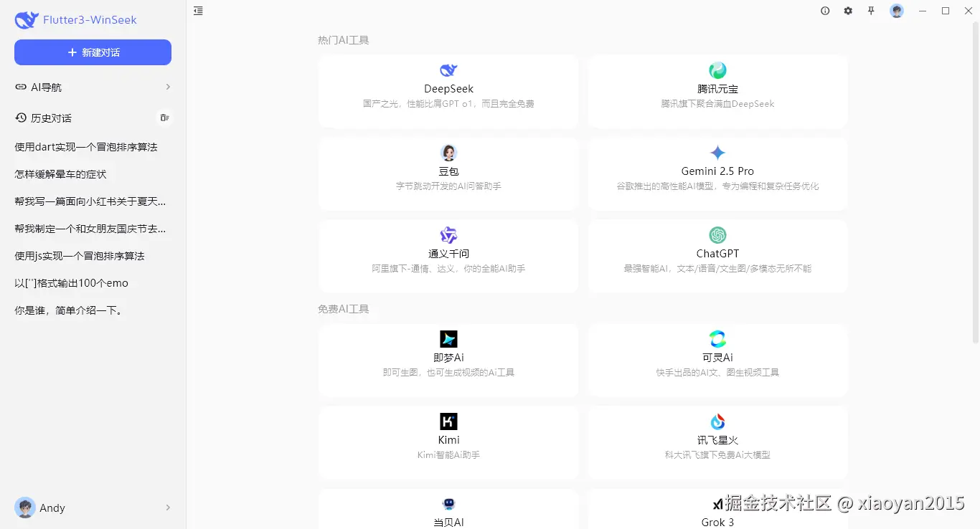This screenshot has width=980, height=529.
Task: Click the 热门AI工具 section heading
Action: [343, 40]
